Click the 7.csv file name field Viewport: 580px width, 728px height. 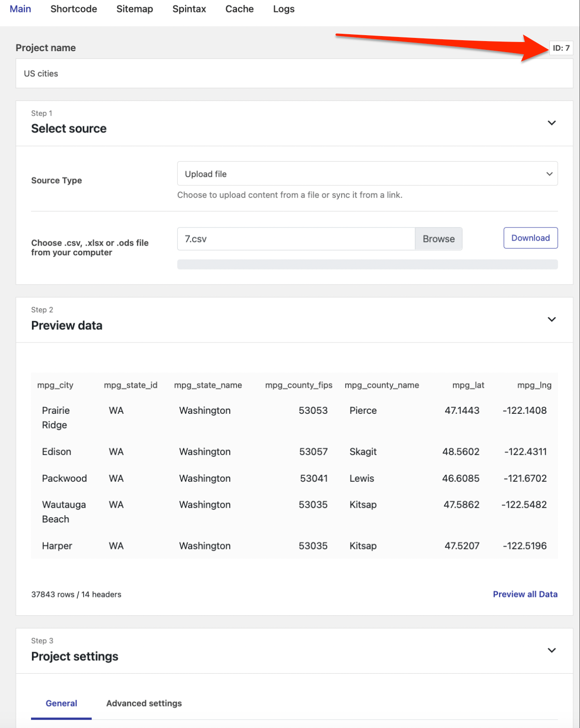[296, 239]
